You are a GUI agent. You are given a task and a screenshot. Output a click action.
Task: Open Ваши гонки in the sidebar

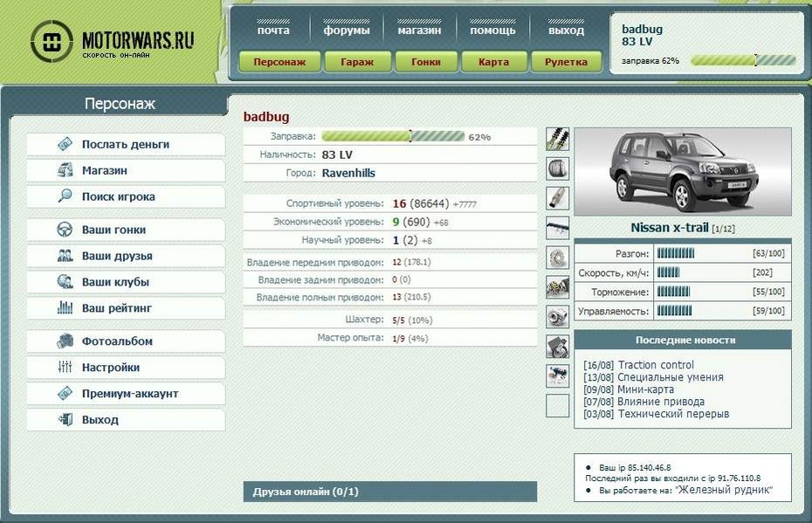point(126,230)
